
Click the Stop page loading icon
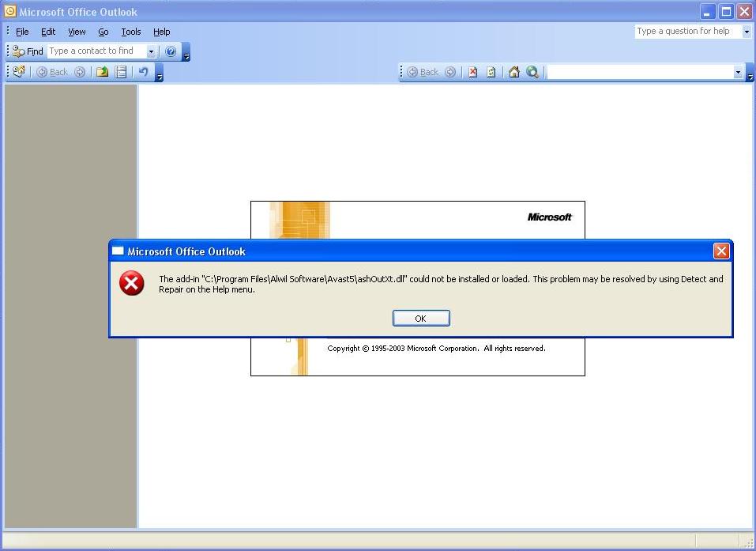pyautogui.click(x=473, y=72)
